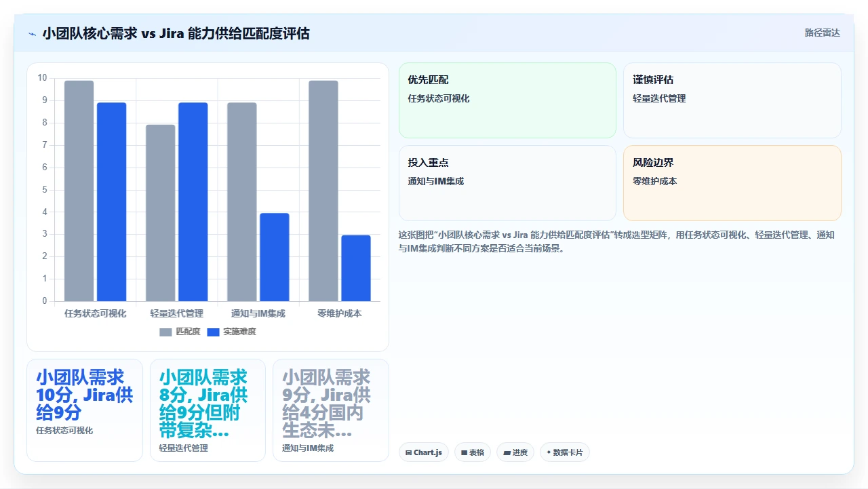Image resolution: width=868 pixels, height=489 pixels.
Task: Click the x-axis label 通知与IM集成
Action: [258, 313]
